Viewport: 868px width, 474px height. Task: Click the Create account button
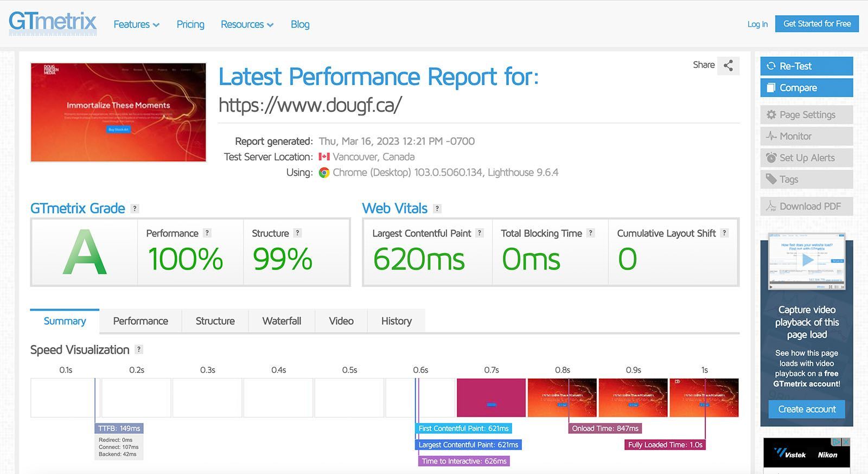(807, 409)
